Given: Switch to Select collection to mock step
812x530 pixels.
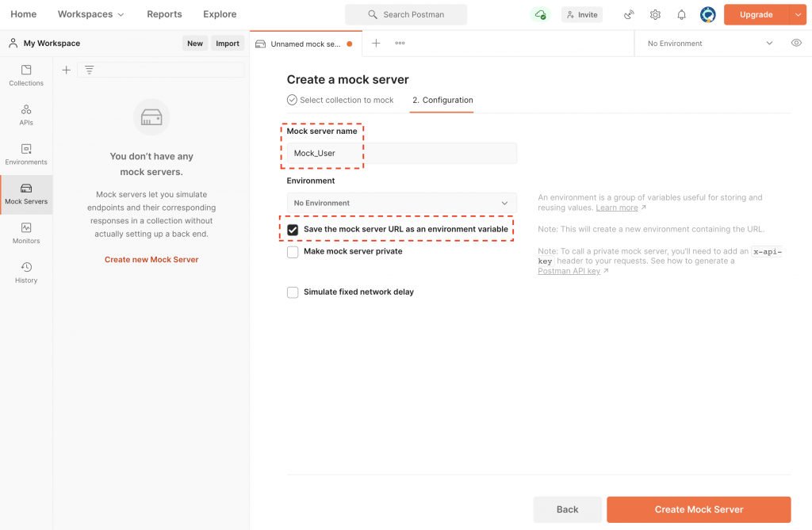Looking at the screenshot, I should point(340,100).
